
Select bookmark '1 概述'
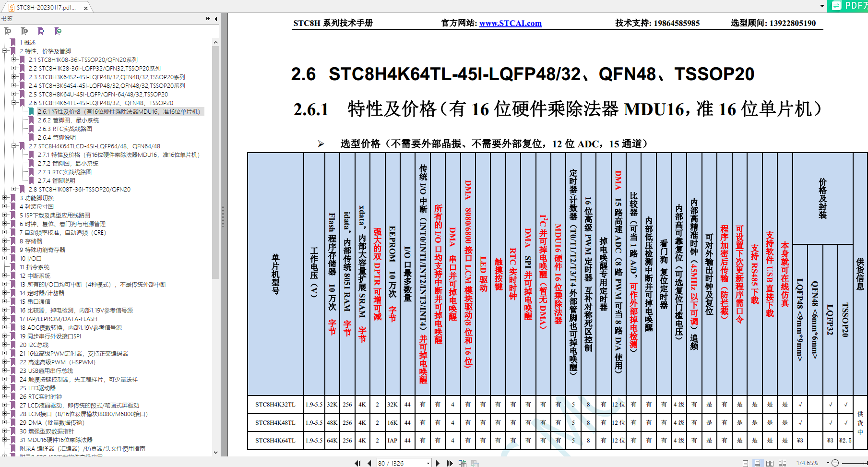coord(27,42)
